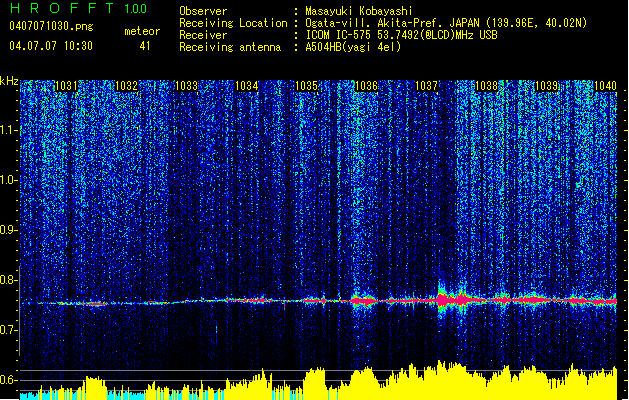
Task: Click the 'Receiver' field label
Action: pos(203,35)
